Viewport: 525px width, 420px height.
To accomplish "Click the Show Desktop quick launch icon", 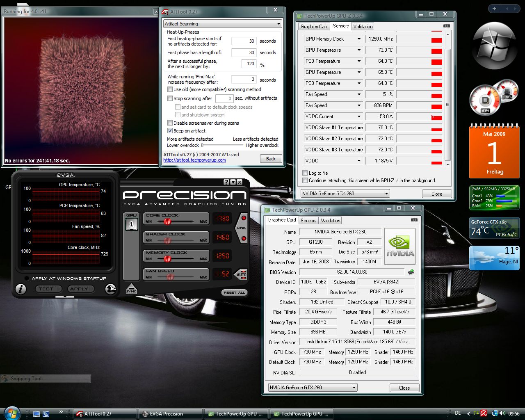I will point(37,414).
